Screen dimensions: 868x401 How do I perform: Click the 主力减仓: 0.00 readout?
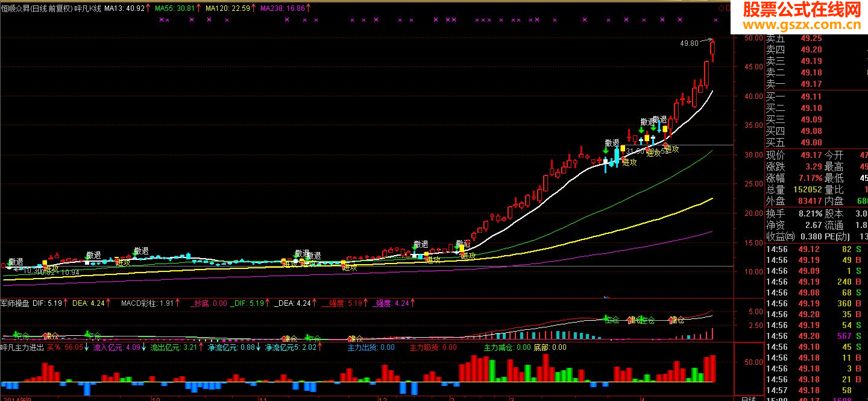(507, 347)
